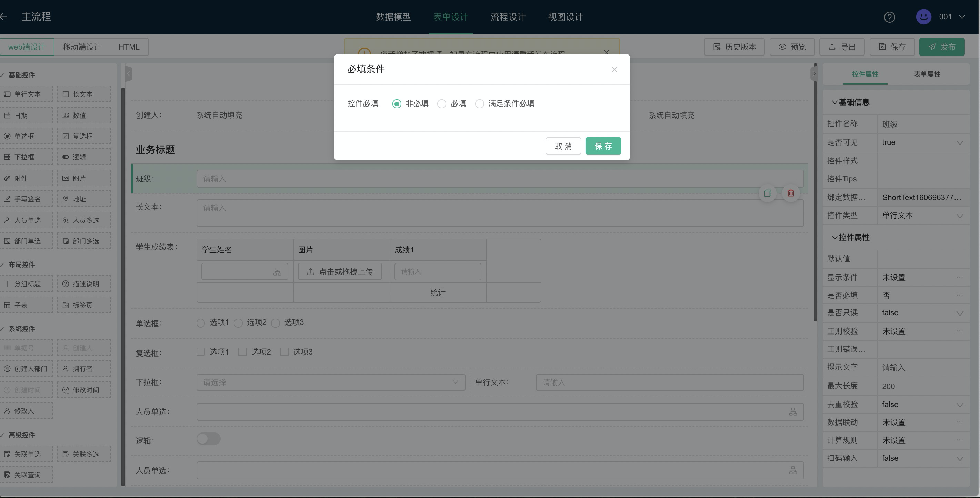Select the 非必填 radio option

[397, 104]
